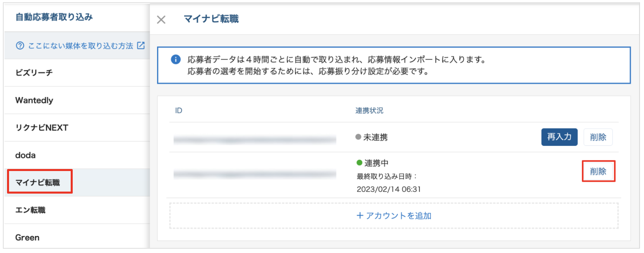Click the blue info icon in notice
The height and width of the screenshot is (253, 644).
(176, 60)
